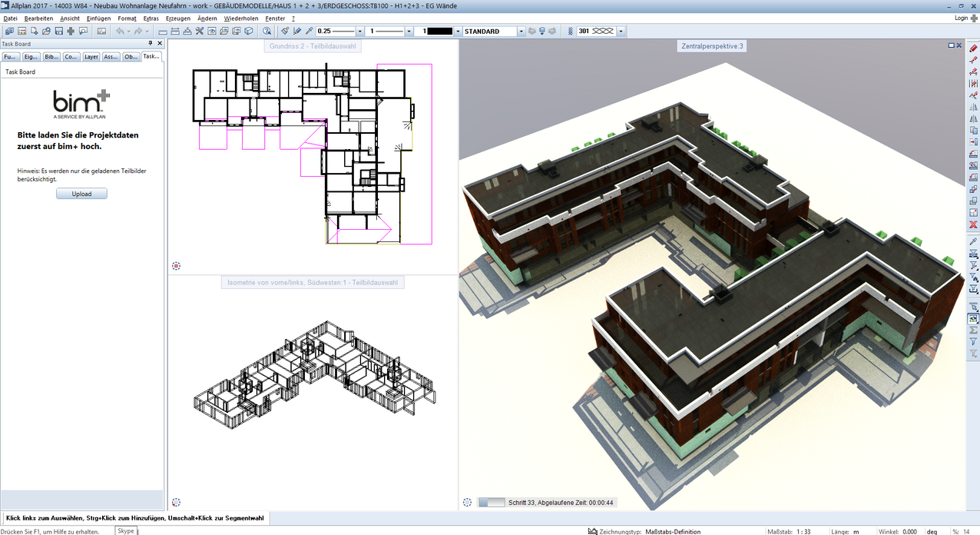
Task: Click the Save icon in the toolbar
Action: click(58, 32)
